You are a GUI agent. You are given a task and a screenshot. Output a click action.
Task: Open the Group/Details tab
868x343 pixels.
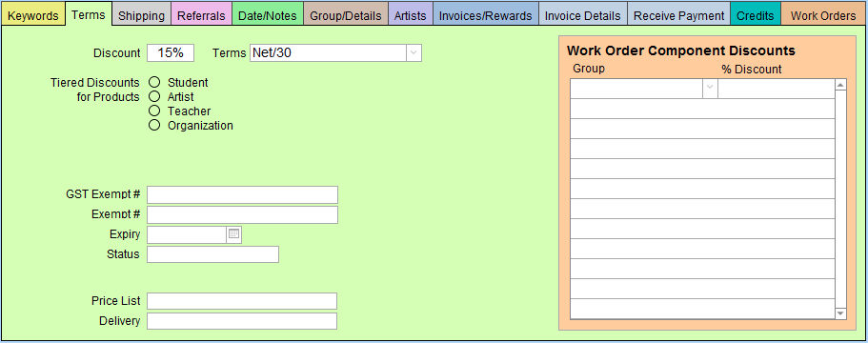tap(346, 16)
